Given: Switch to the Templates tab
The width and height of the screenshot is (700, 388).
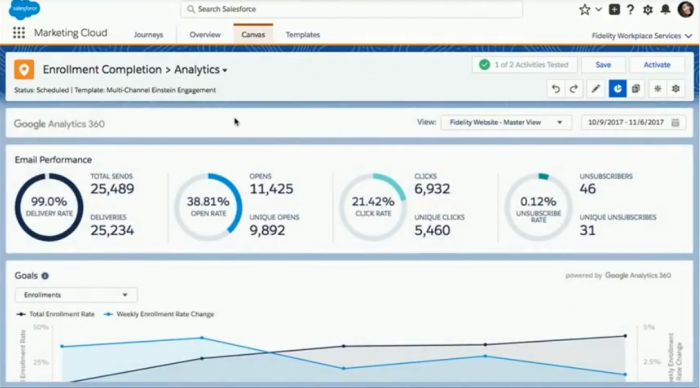Looking at the screenshot, I should [303, 34].
